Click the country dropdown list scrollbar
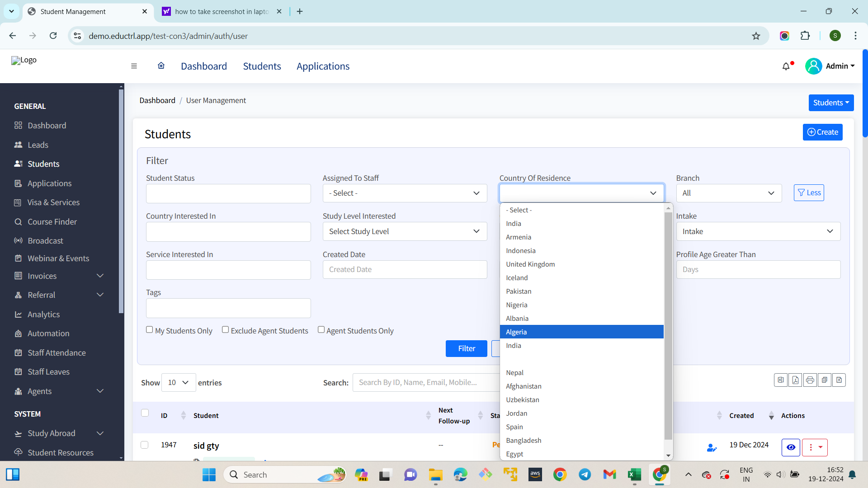 click(x=668, y=325)
